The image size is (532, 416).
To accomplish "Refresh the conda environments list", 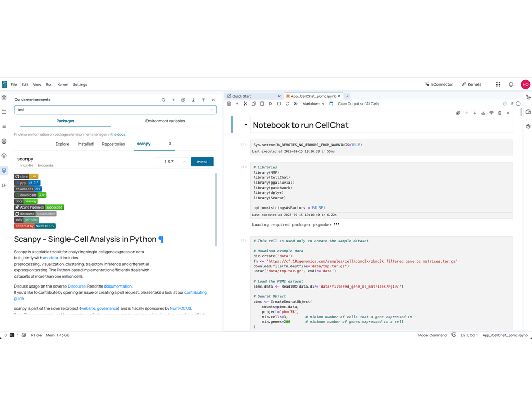I will [163, 100].
